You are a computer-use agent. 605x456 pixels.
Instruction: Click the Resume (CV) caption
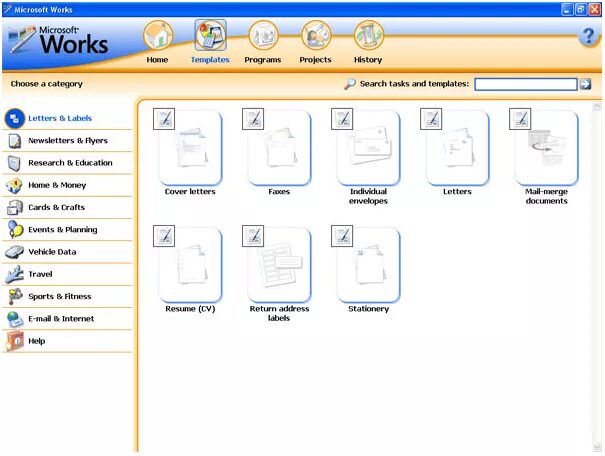pyautogui.click(x=190, y=309)
